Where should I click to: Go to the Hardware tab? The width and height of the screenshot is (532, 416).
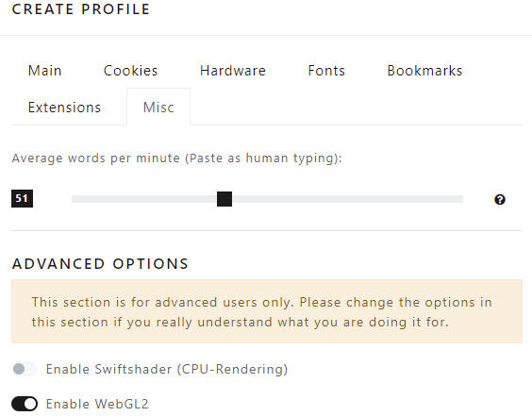coord(233,71)
